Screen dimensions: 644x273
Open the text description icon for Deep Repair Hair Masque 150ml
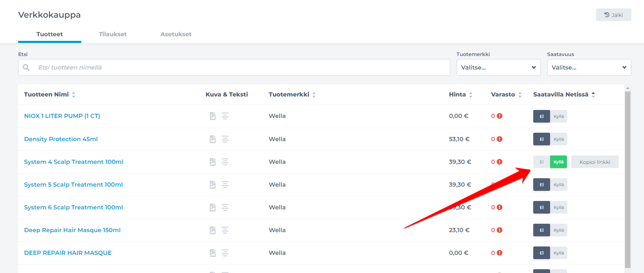225,230
